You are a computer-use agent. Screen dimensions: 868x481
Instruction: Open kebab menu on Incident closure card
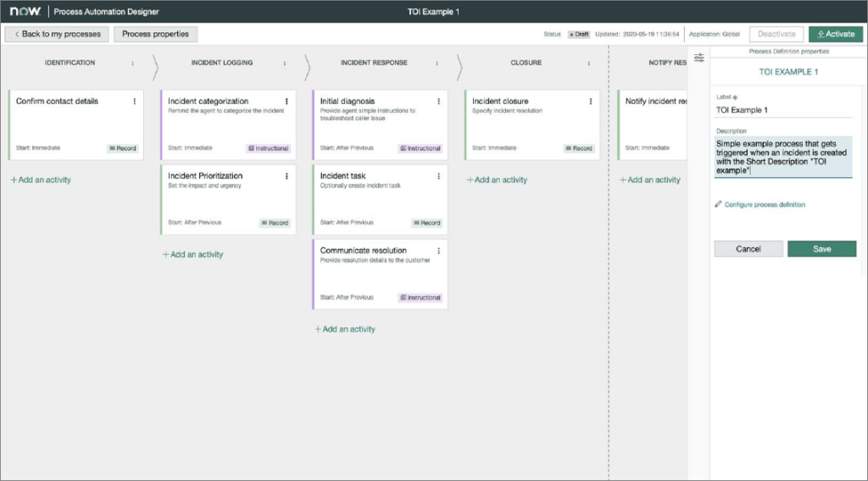click(591, 102)
